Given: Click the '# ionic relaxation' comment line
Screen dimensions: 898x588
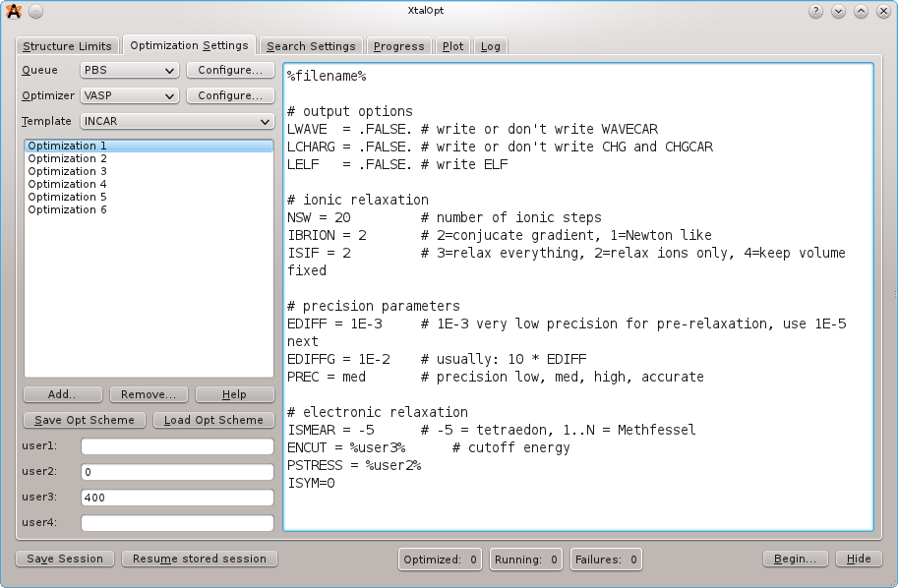Looking at the screenshot, I should (358, 200).
